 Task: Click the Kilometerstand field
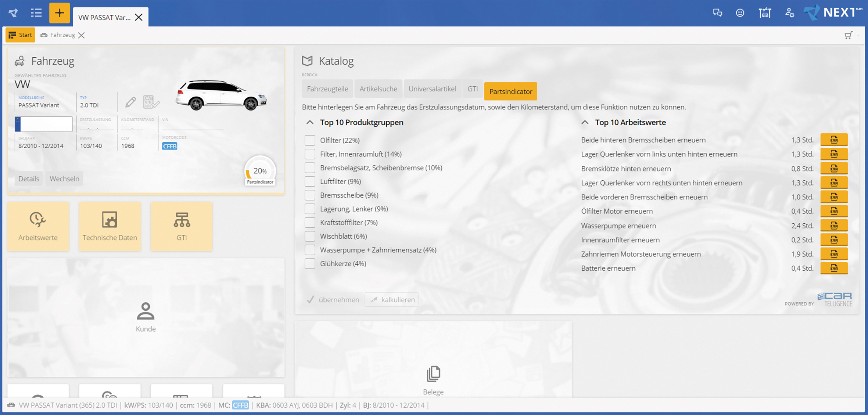click(132, 129)
